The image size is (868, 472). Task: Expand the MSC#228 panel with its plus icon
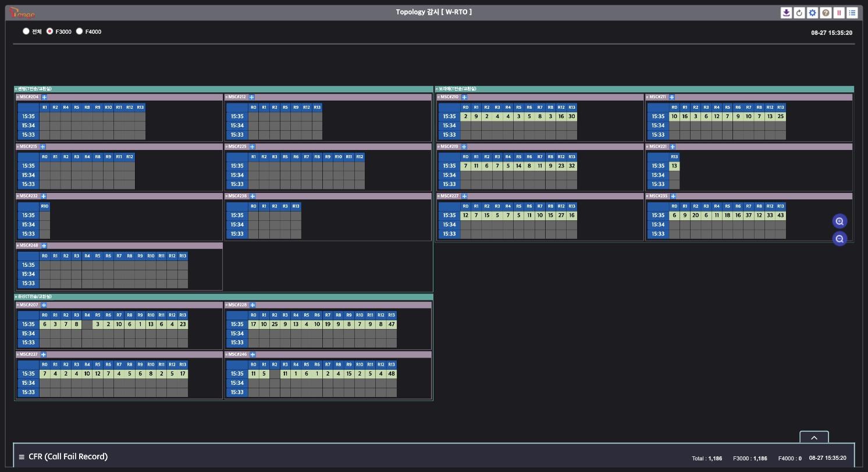[x=252, y=305]
